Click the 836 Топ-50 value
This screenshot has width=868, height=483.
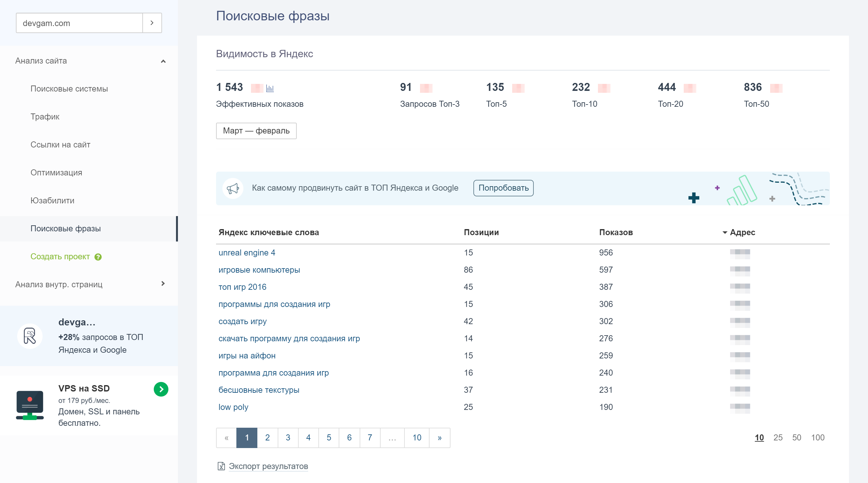pyautogui.click(x=753, y=87)
